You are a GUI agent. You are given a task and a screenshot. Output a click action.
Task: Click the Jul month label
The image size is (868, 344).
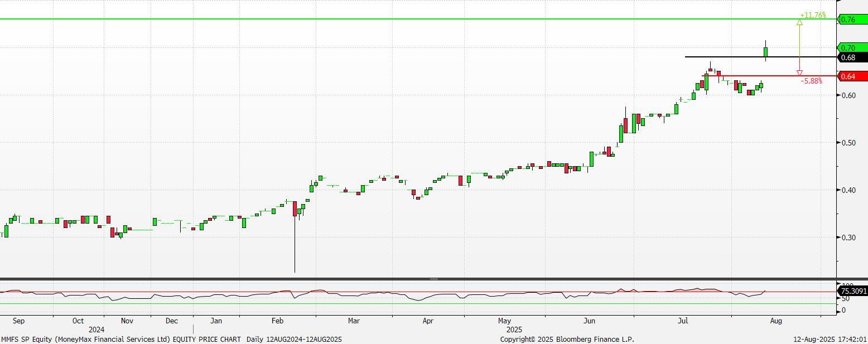click(x=682, y=321)
